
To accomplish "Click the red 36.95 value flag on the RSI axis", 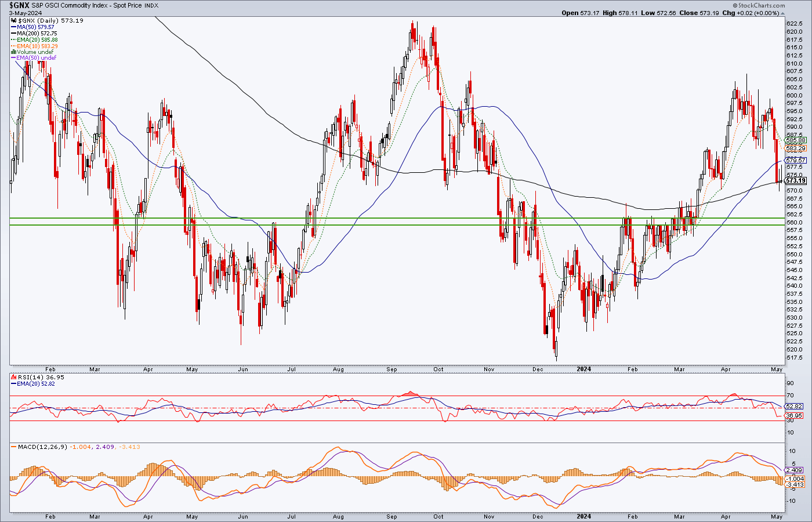I will (795, 416).
